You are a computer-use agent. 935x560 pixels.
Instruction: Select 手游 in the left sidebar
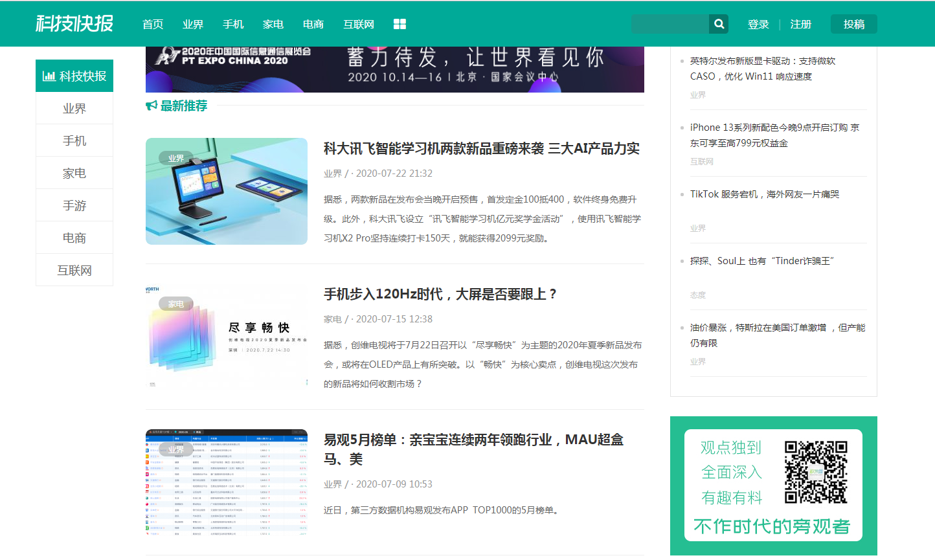tap(74, 205)
